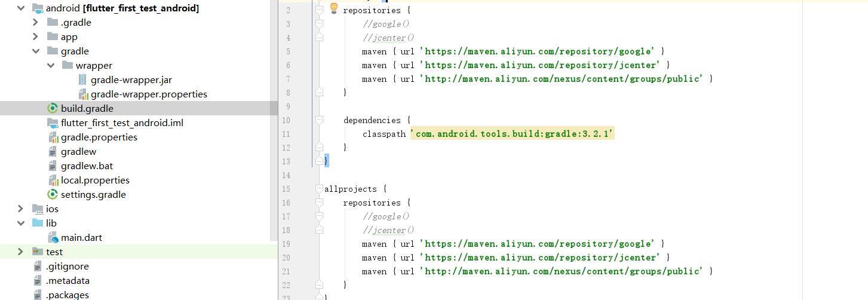This screenshot has width=868, height=300.
Task: Click gradle.properties file icon
Action: point(53,137)
